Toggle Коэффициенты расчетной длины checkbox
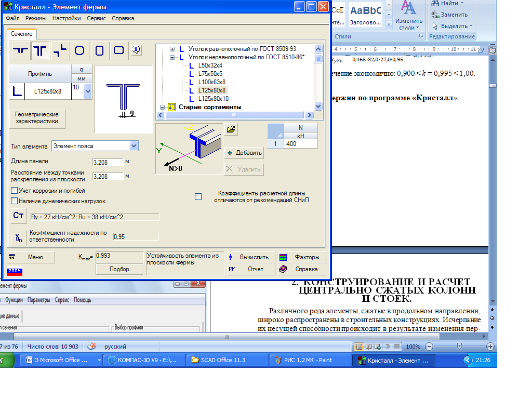532x399 pixels. [x=198, y=197]
